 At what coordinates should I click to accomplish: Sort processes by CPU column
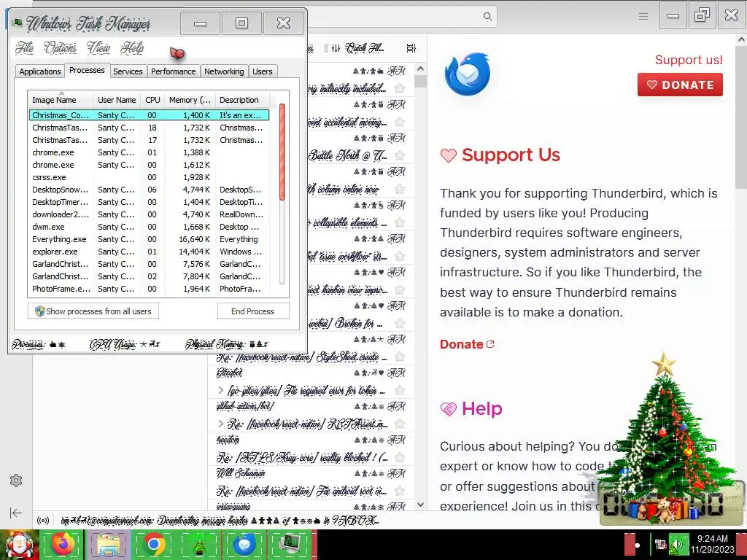pyautogui.click(x=152, y=100)
